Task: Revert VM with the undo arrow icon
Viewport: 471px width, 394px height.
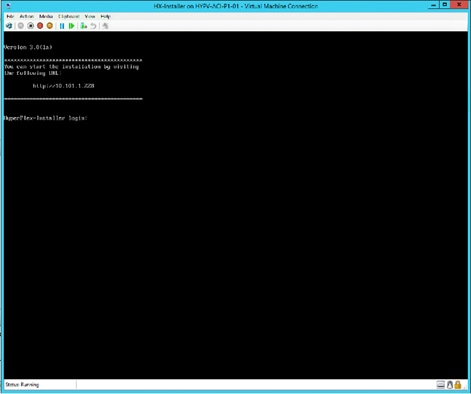Action: [x=93, y=26]
